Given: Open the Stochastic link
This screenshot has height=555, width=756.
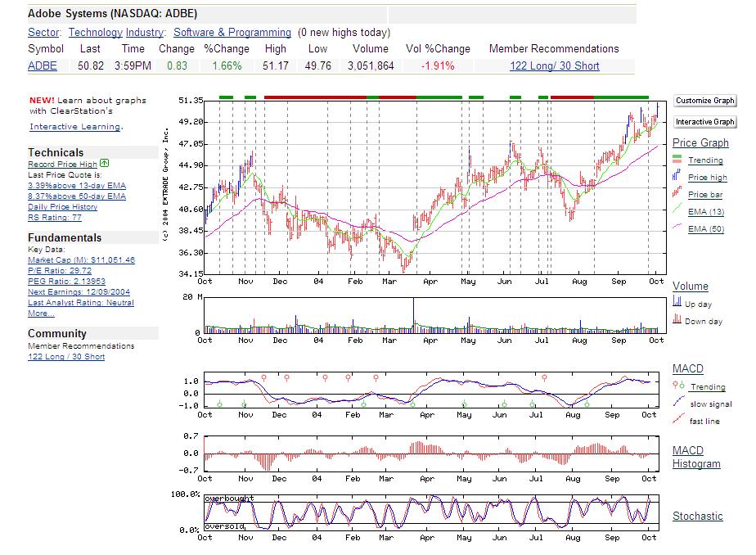Looking at the screenshot, I should [698, 516].
